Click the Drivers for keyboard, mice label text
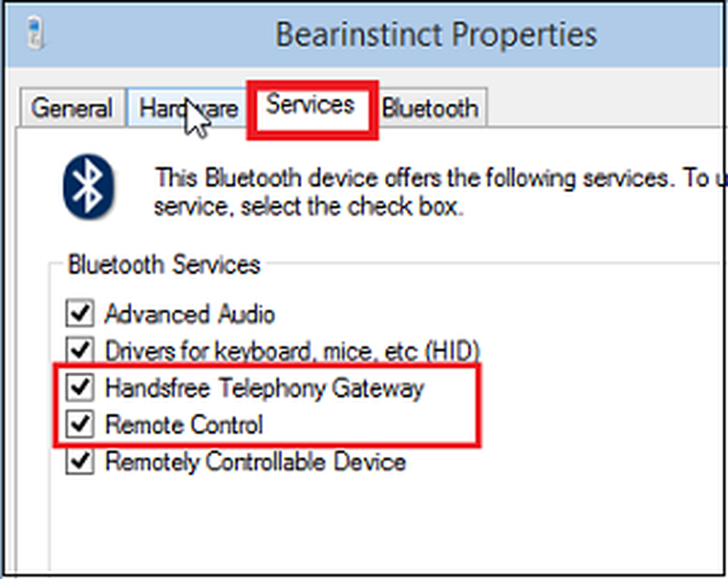The width and height of the screenshot is (728, 579). [x=293, y=351]
